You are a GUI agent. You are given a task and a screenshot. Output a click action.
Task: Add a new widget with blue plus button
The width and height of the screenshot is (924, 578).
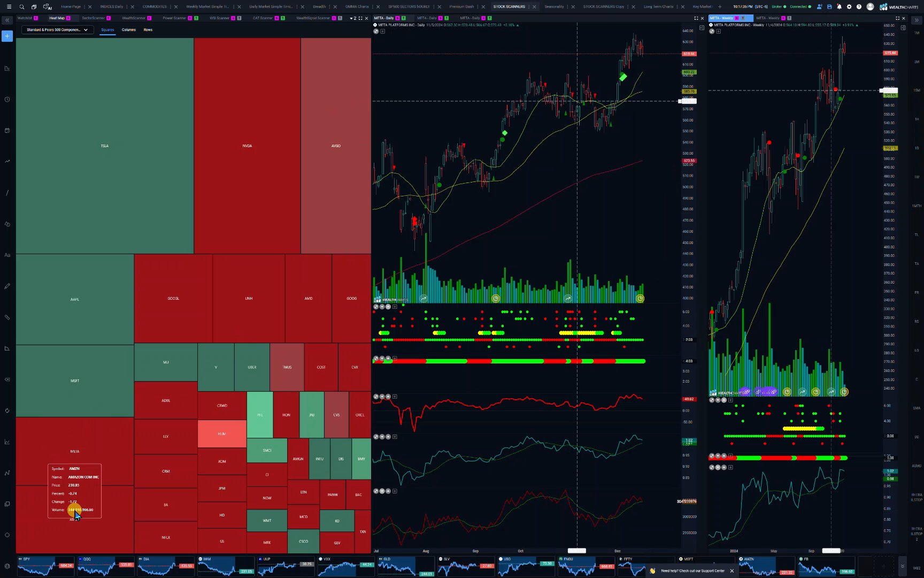point(7,36)
